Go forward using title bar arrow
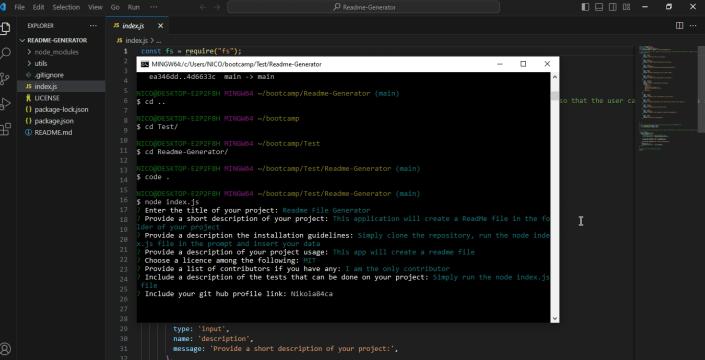 (217, 7)
